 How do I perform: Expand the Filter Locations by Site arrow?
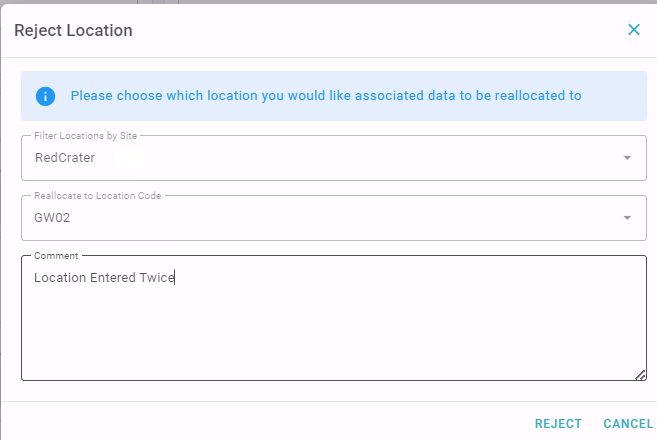click(627, 158)
